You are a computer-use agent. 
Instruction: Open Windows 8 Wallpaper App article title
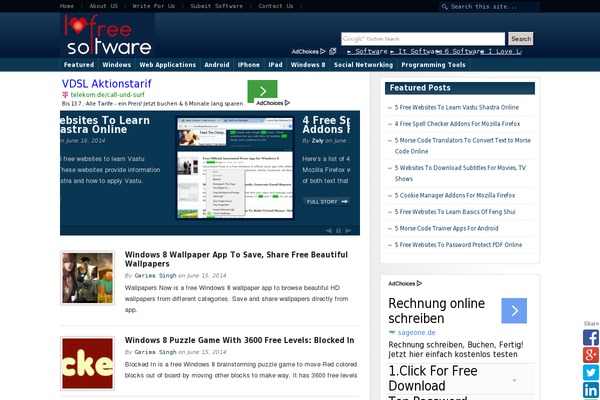pos(236,259)
